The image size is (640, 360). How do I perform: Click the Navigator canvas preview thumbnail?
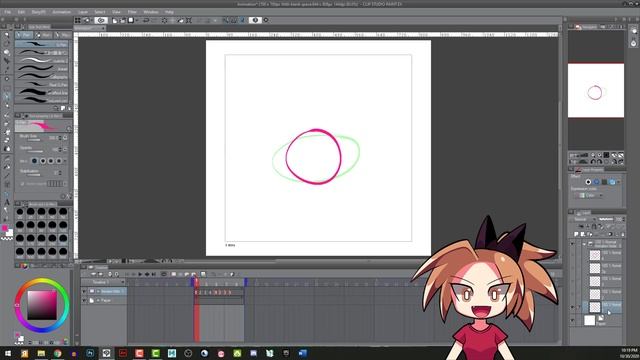tap(596, 91)
